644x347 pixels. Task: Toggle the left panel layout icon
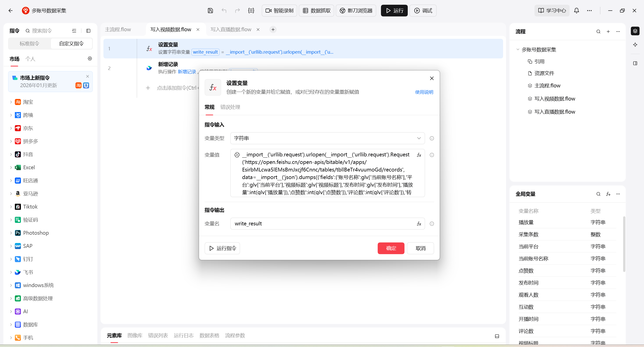tap(88, 31)
